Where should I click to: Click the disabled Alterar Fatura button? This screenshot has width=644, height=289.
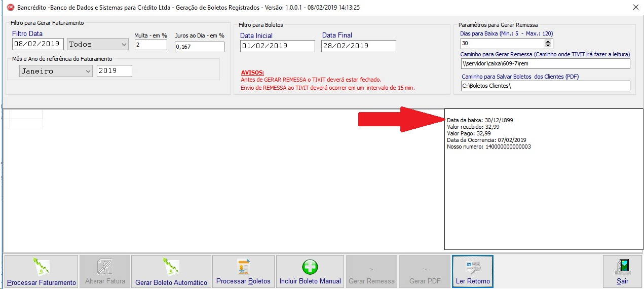click(105, 272)
